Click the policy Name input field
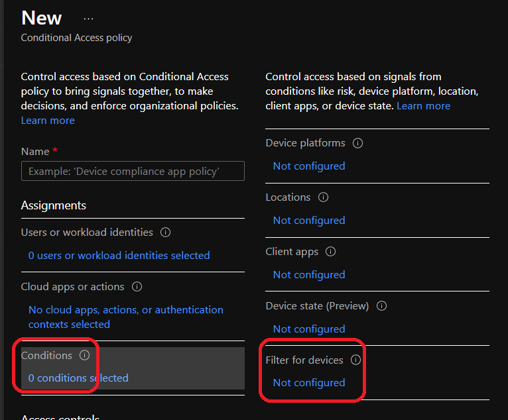Viewport: 508px width, 420px height. coord(133,172)
